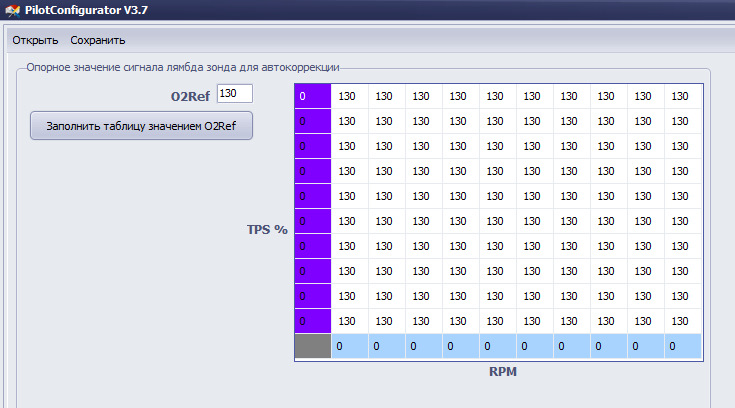This screenshot has width=735, height=408.
Task: Select the purple TPS cell in first row
Action: (313, 96)
